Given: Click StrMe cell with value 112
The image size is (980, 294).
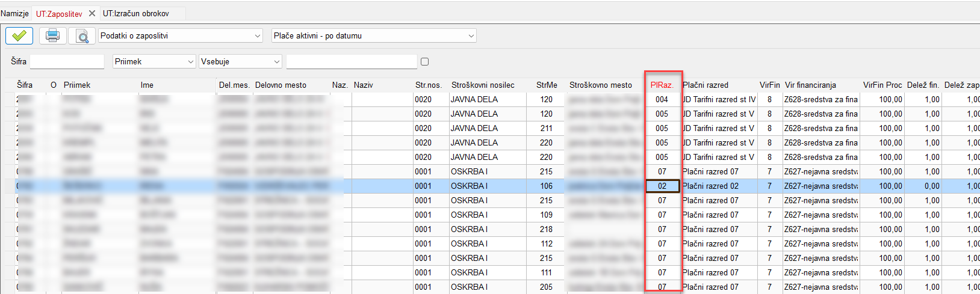Looking at the screenshot, I should click(547, 243).
